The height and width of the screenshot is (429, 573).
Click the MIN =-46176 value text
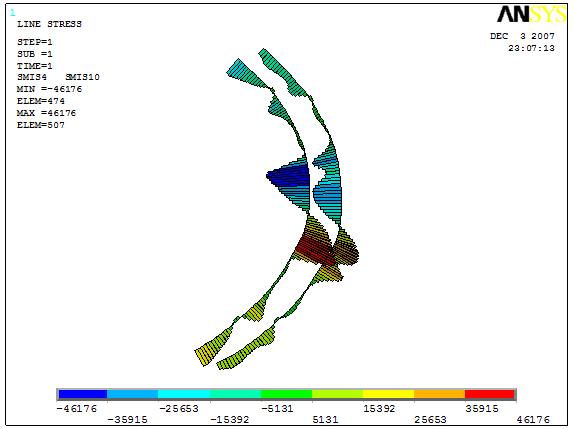49,89
